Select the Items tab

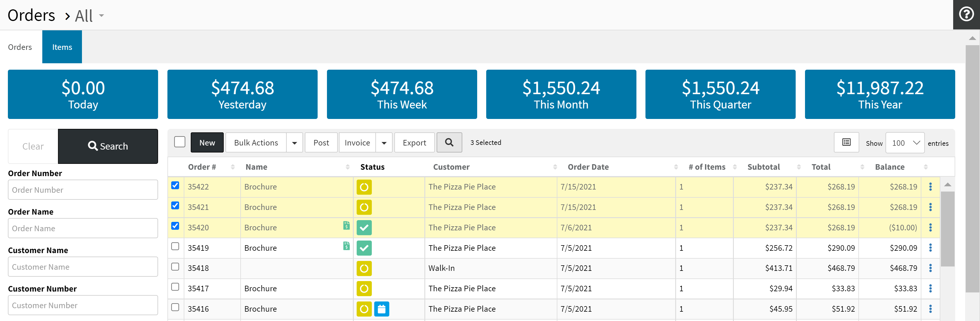pos(62,47)
